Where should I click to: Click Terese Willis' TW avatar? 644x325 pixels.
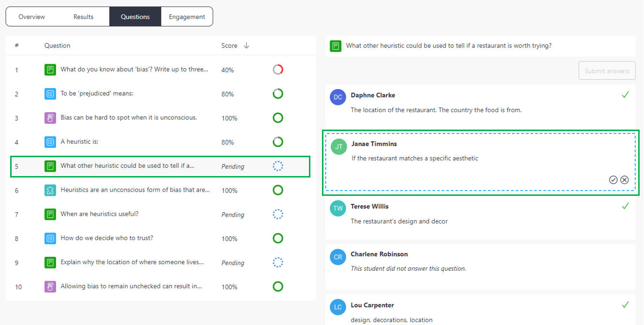338,208
